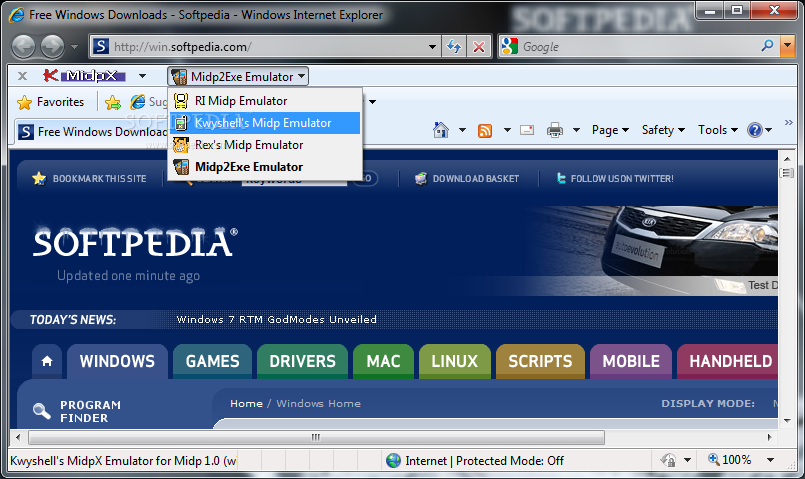Viewport: 805px width, 479px height.
Task: Choose Kwyshell's Midp Emulator menu entry
Action: pyautogui.click(x=265, y=123)
